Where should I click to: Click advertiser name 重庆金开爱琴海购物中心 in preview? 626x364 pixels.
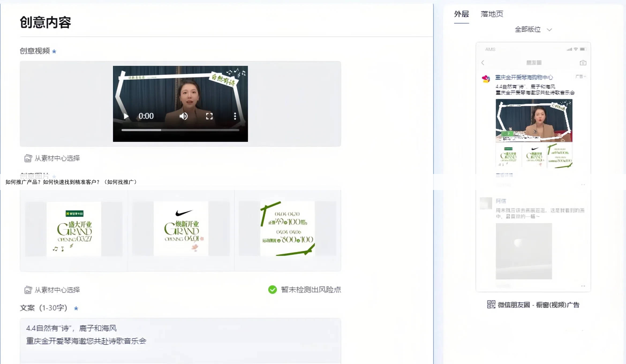pos(524,77)
